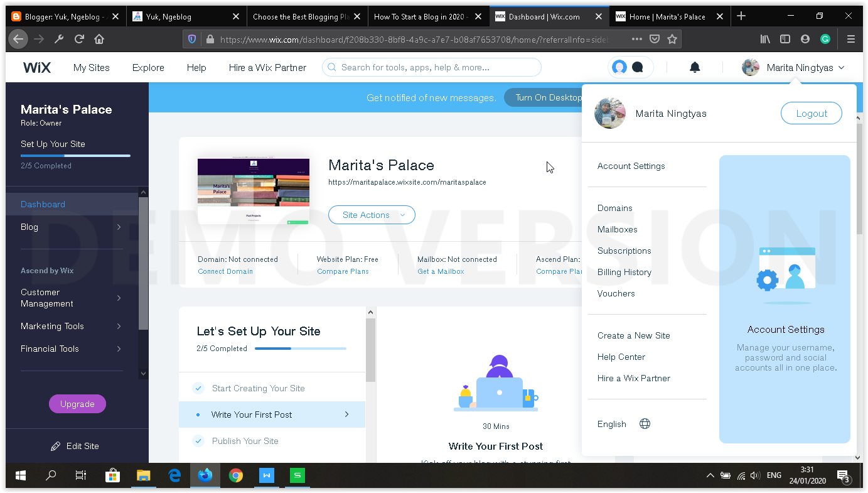Click the Logout button
Viewport: 868px width, 493px height.
pyautogui.click(x=812, y=113)
